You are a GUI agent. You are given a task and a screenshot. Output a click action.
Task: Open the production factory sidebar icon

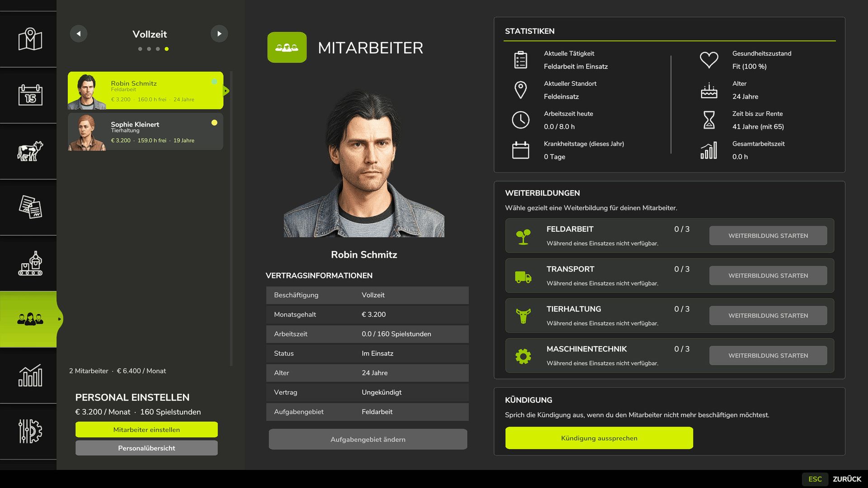[x=30, y=263]
